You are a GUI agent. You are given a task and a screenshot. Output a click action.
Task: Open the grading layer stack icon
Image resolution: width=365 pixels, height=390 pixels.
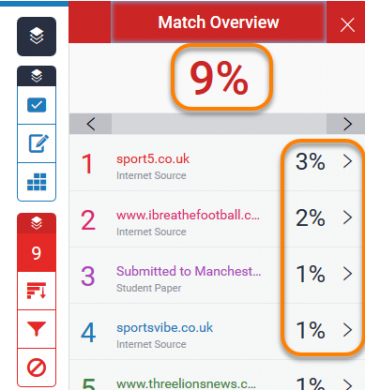coord(36,76)
